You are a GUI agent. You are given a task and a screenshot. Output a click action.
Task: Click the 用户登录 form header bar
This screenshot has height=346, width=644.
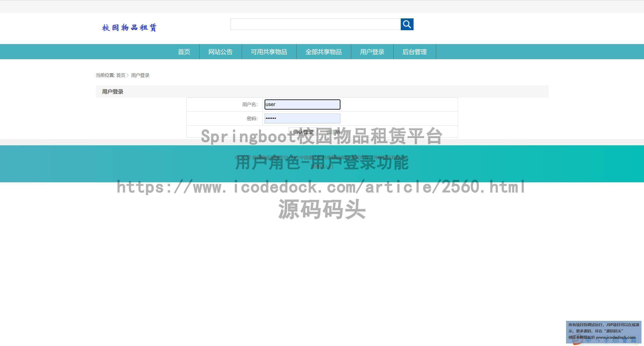[x=112, y=91]
